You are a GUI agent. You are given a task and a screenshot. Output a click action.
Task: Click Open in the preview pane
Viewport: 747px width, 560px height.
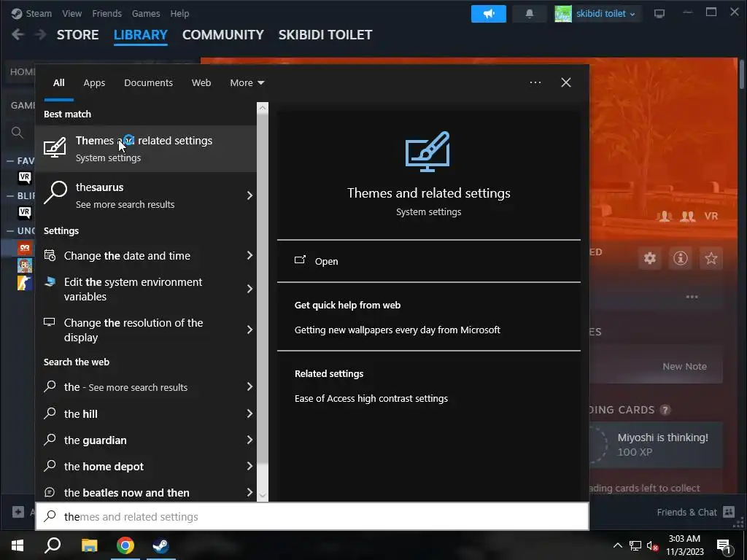pyautogui.click(x=326, y=262)
